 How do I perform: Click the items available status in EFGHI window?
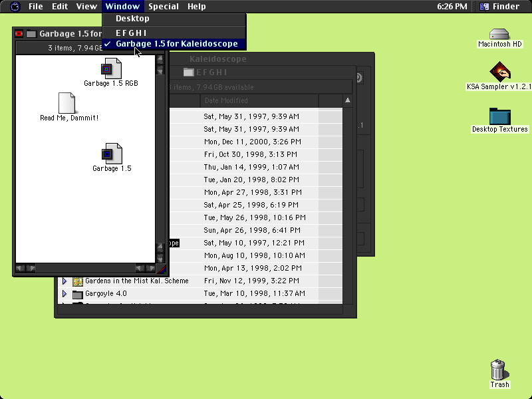click(x=212, y=87)
